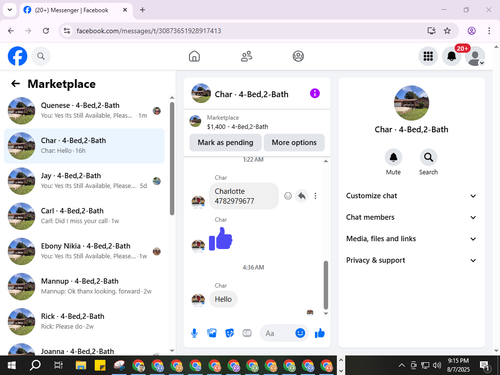
Task: Open the Groups icon in top navigation
Action: pos(298,56)
